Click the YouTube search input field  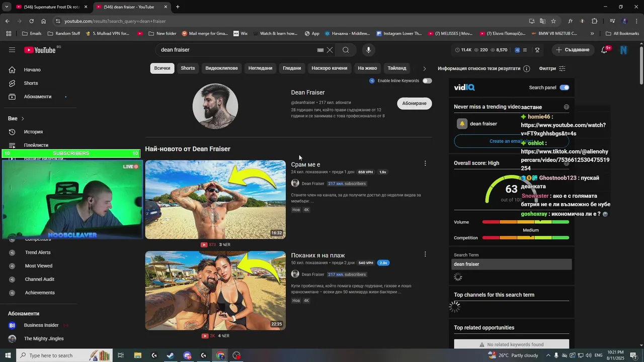[x=236, y=50]
